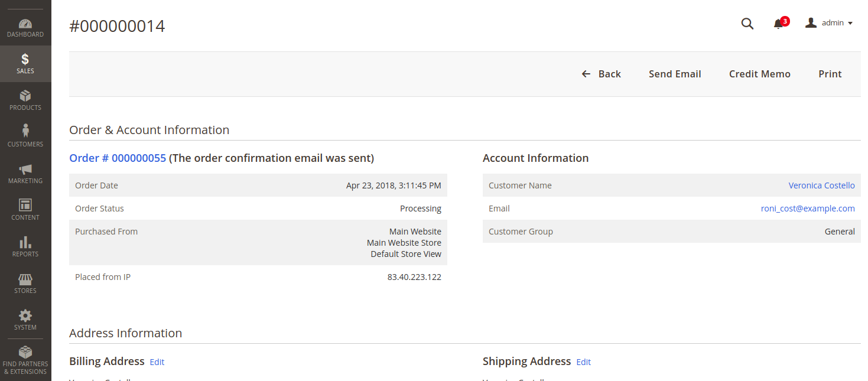The width and height of the screenshot is (868, 381).
Task: Open the Content layout icon
Action: point(25,206)
